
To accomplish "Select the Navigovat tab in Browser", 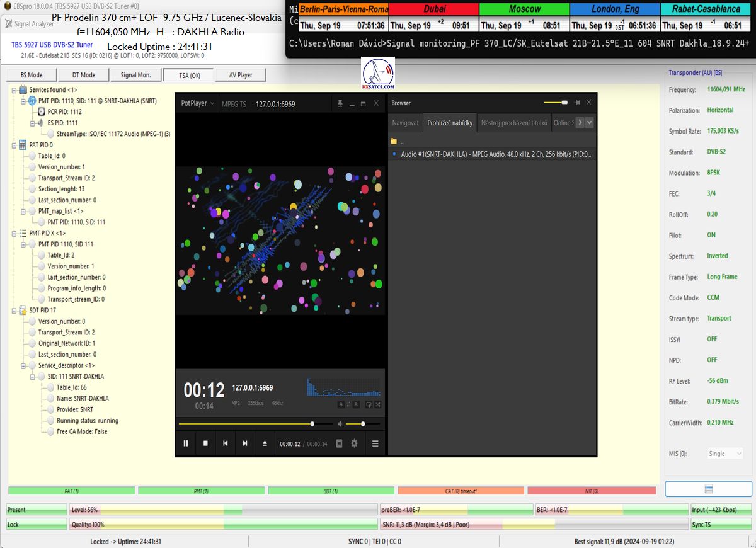I will pos(405,123).
